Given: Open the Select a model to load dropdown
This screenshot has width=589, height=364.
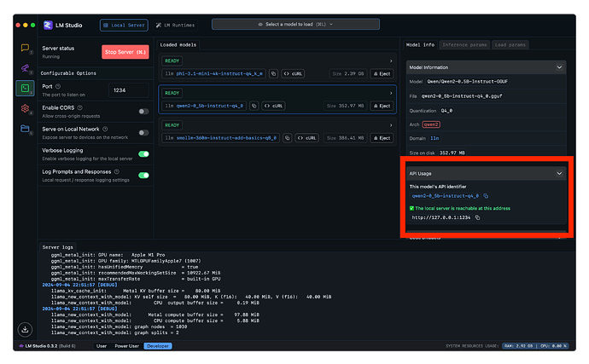Looking at the screenshot, I should coord(295,25).
